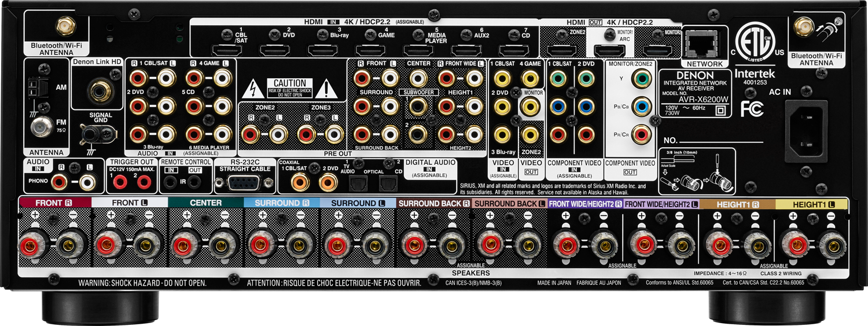Click the PHONO R red jack
Screen dimensions: 868x326
[58, 183]
